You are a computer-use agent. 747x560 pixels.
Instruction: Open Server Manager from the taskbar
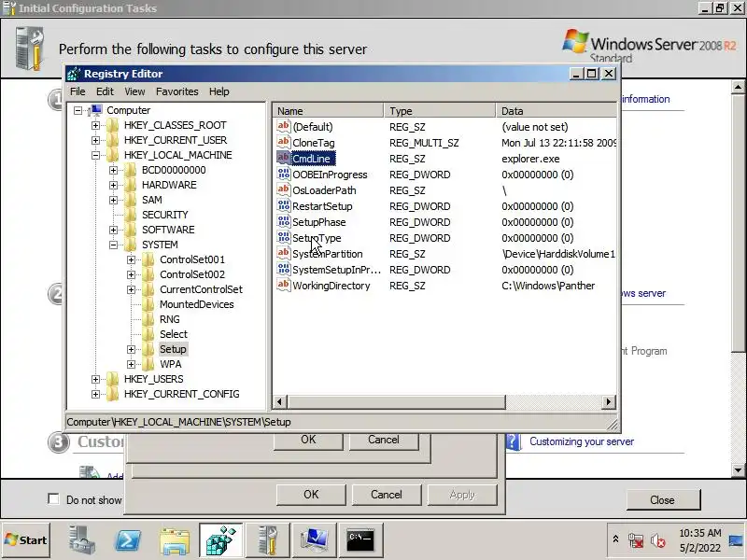(81, 540)
